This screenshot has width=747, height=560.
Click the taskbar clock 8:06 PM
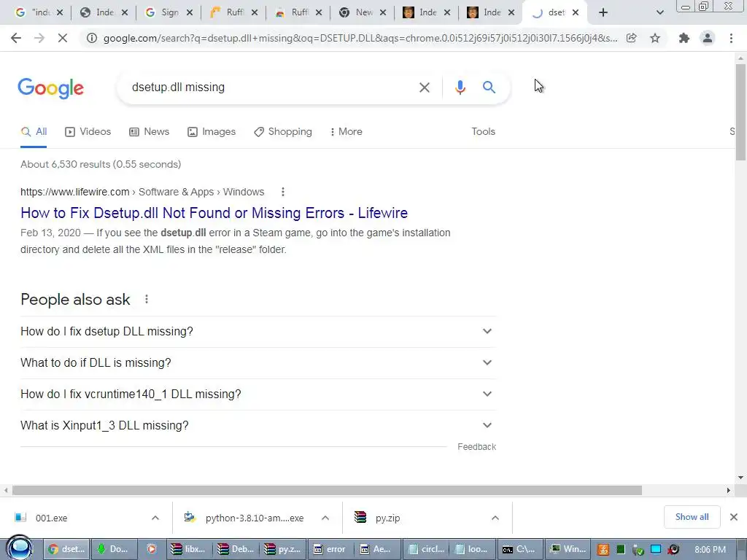pos(710,550)
